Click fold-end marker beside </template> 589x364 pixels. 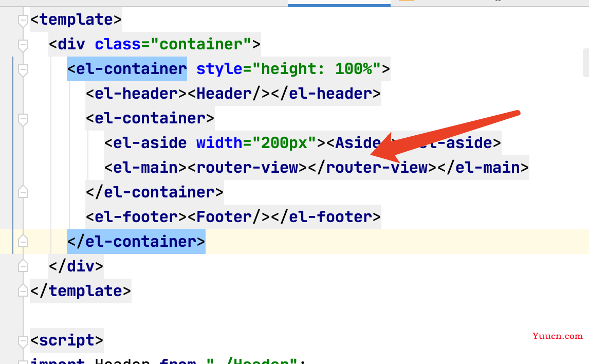[x=23, y=290]
